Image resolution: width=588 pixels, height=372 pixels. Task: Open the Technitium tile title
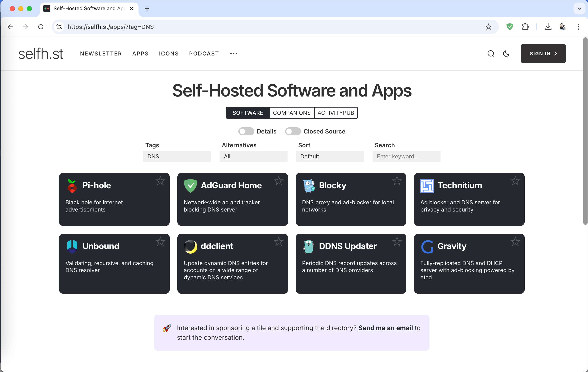459,185
